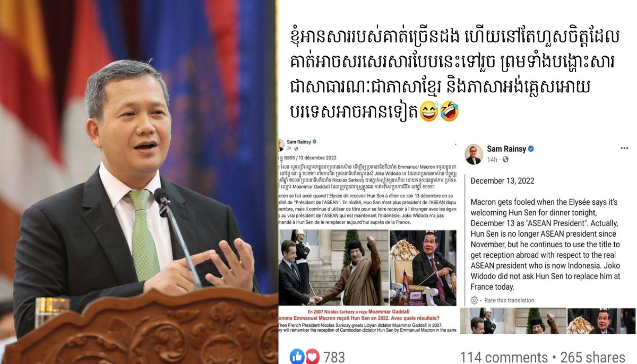This screenshot has height=364, width=637.
Task: Click the blue Like reaction icon
Action: point(297,357)
